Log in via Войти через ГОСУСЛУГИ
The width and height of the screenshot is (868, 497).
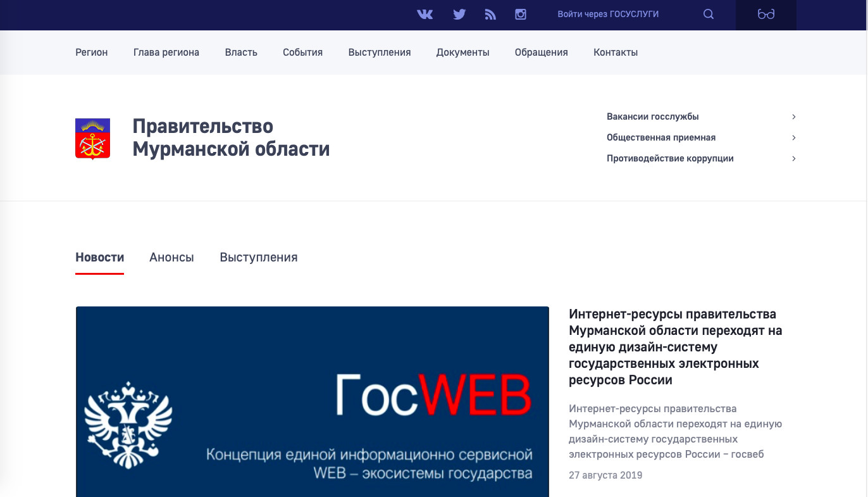click(608, 14)
